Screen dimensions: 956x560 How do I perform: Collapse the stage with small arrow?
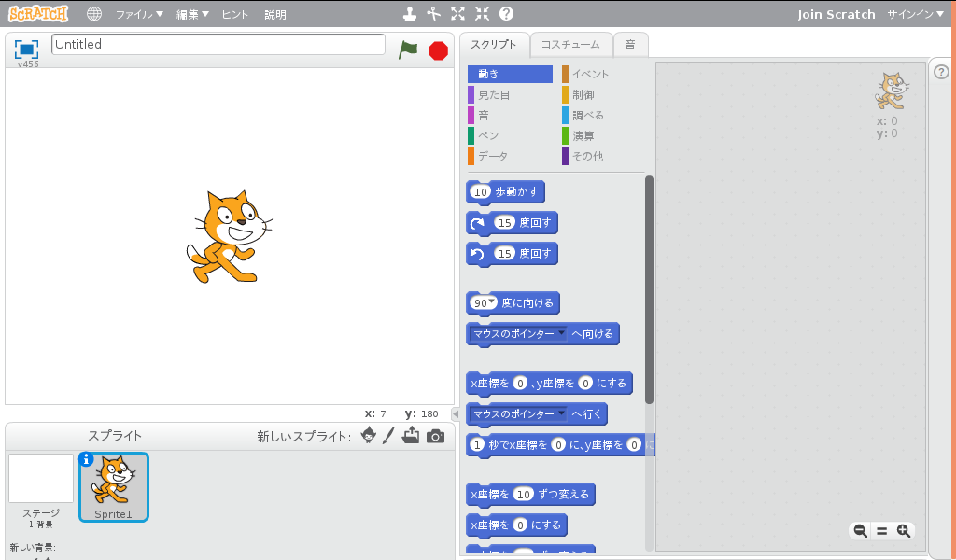455,414
